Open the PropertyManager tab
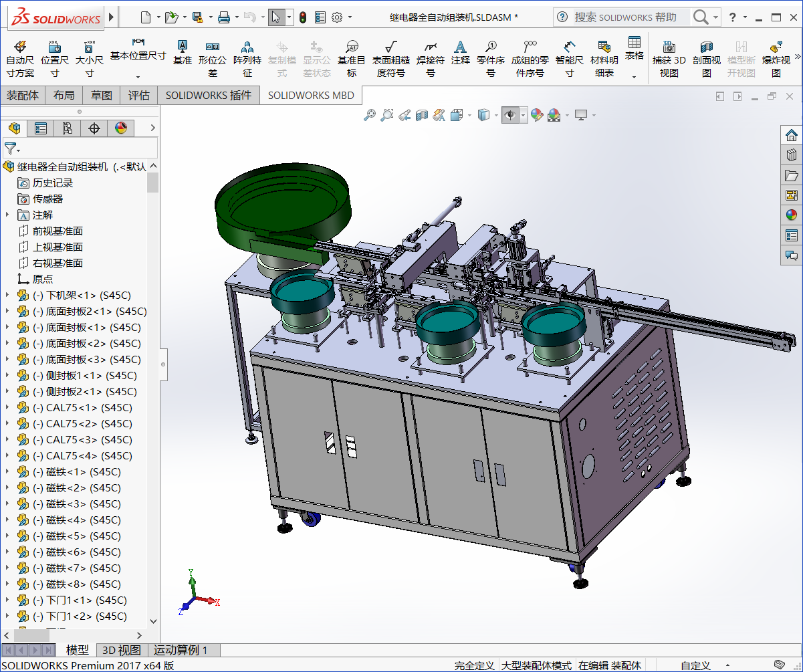This screenshot has height=672, width=803. pos(41,128)
